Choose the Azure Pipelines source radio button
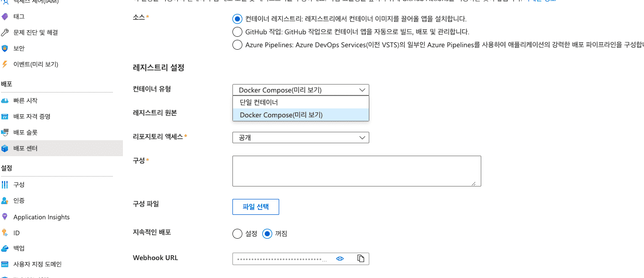The image size is (644, 278). (237, 45)
